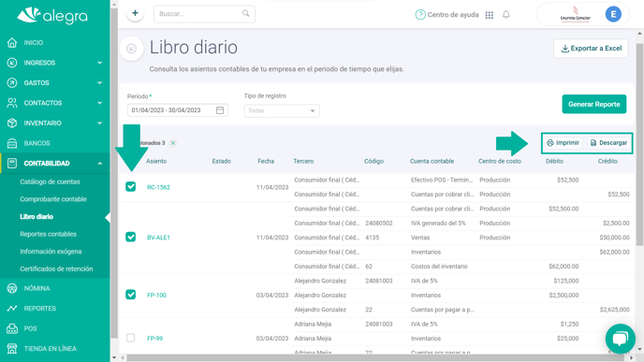Screen dimensions: 644x362
Task: Click the Bancos bank icon
Action: (x=12, y=143)
